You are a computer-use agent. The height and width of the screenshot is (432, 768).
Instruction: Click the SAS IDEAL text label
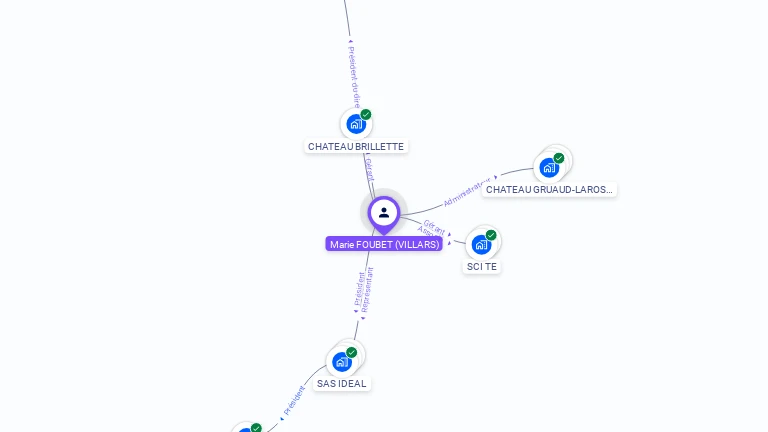point(341,384)
